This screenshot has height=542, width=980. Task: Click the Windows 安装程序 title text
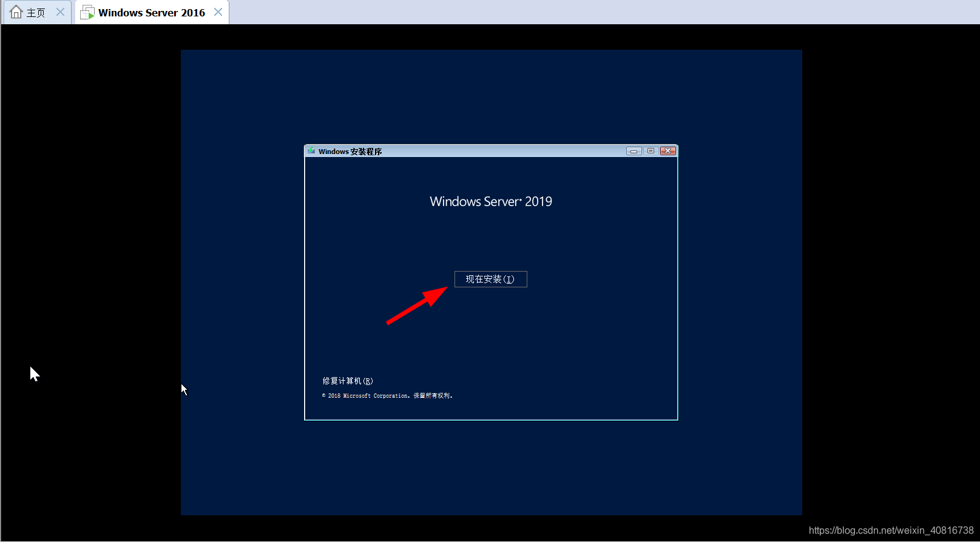pos(350,152)
